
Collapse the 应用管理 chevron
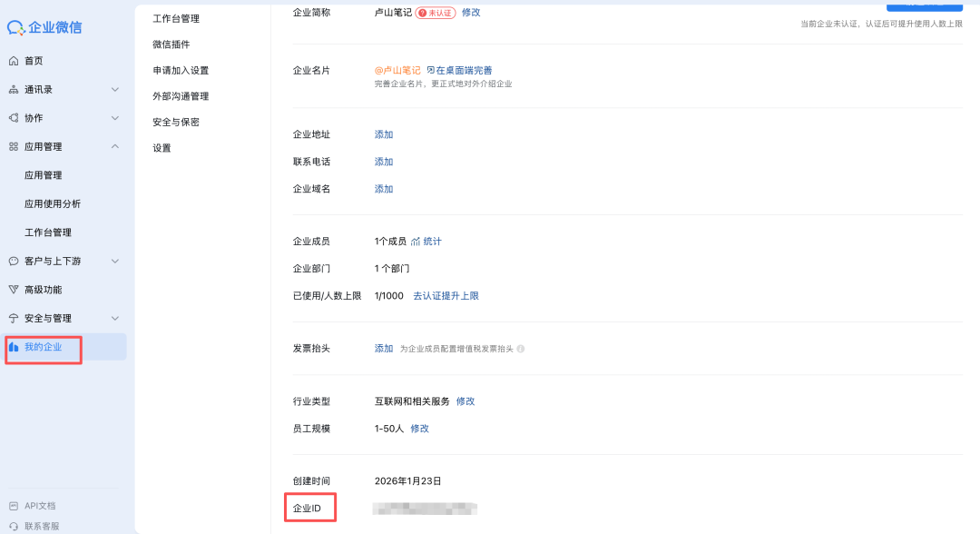(115, 146)
